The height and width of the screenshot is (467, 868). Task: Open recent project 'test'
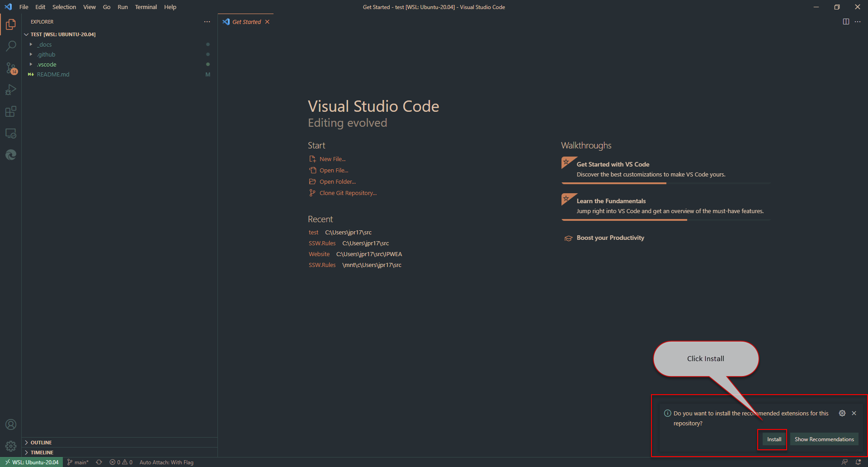(314, 232)
